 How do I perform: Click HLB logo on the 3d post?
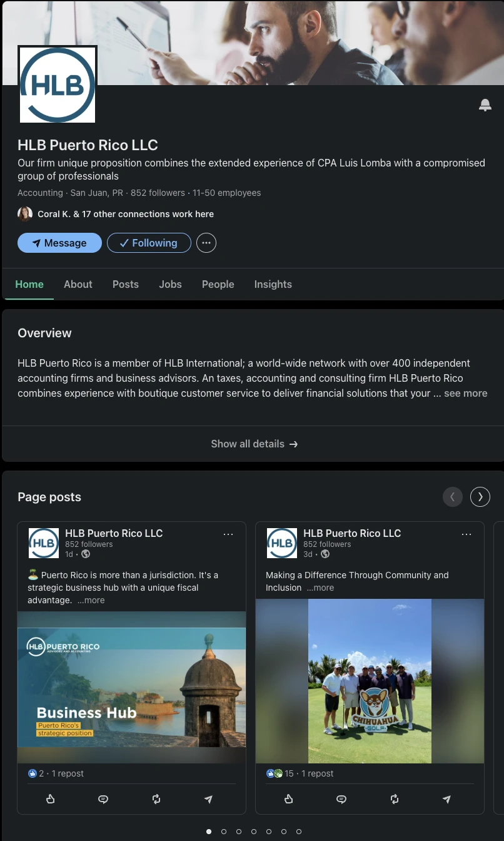point(282,543)
